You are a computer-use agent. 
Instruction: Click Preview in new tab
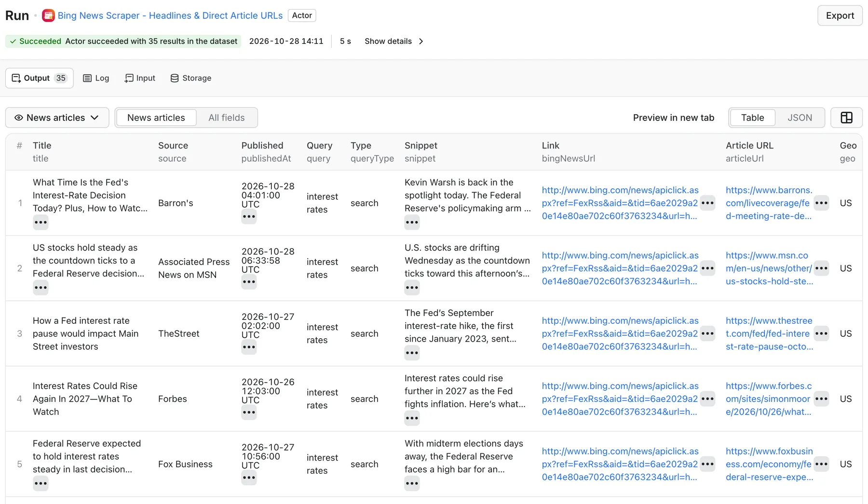(673, 118)
